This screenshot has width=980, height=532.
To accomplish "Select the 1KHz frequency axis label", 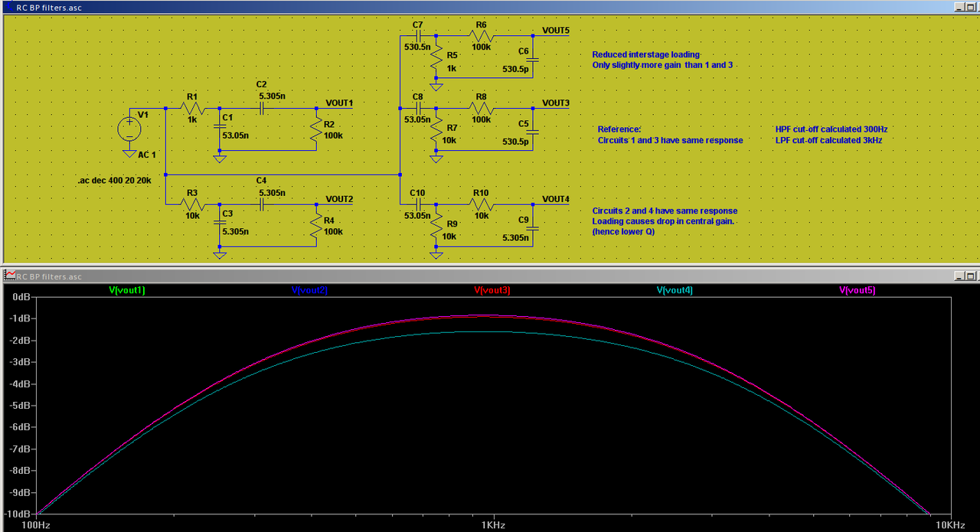I will (494, 525).
